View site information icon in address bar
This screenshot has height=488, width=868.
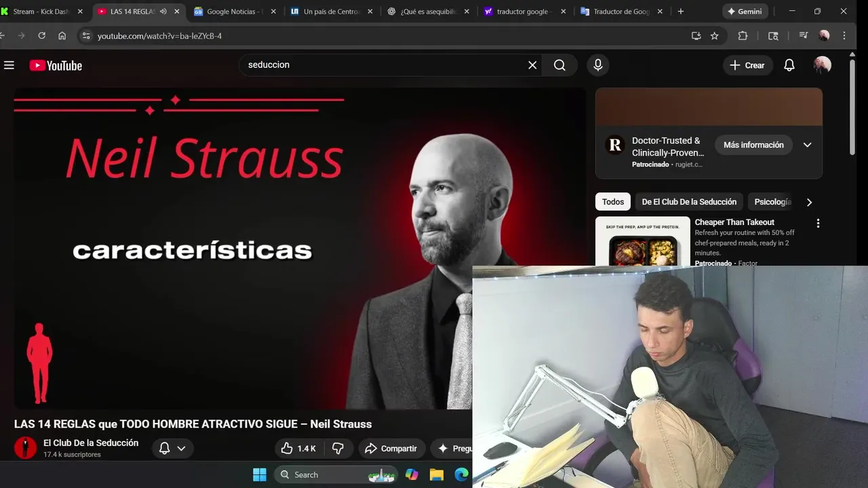[x=85, y=36]
